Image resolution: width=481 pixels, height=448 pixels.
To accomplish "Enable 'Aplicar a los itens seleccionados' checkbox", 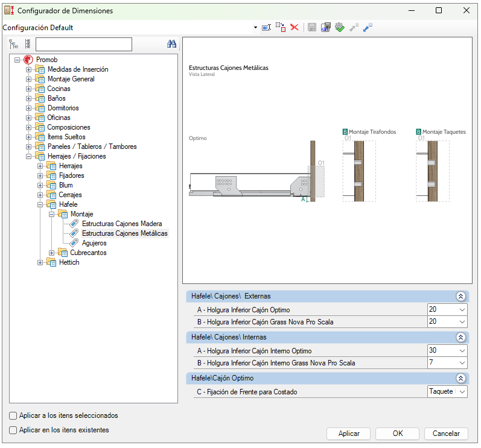I will click(x=13, y=416).
